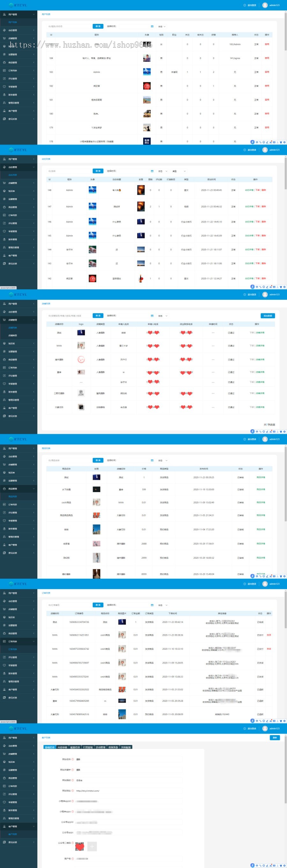Image resolution: width=287 pixels, height=868 pixels.
Task: Click vertical scrollbar on 用户列表 page
Action: click(x=286, y=32)
